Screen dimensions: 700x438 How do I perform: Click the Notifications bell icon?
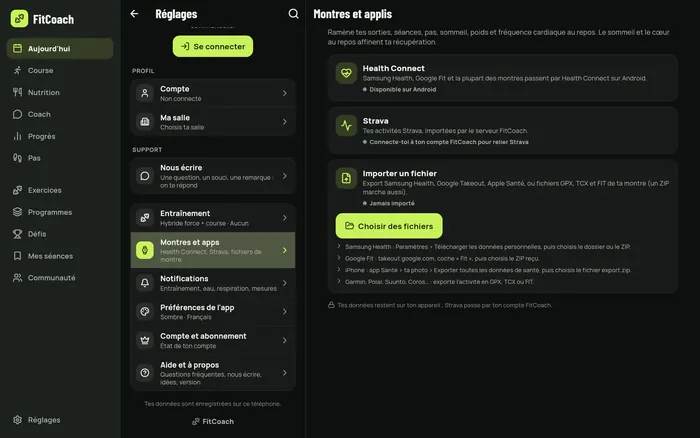point(145,283)
